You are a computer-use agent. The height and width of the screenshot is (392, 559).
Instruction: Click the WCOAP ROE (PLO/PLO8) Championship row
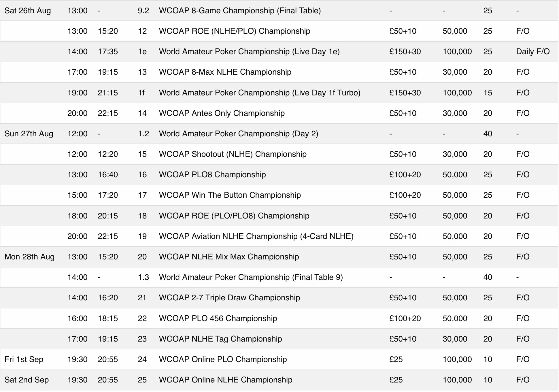coord(234,216)
